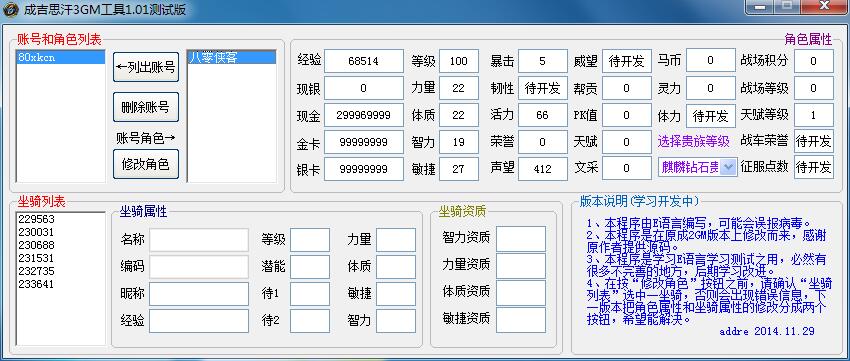Click the 银卡 field showing 99999999

point(364,169)
